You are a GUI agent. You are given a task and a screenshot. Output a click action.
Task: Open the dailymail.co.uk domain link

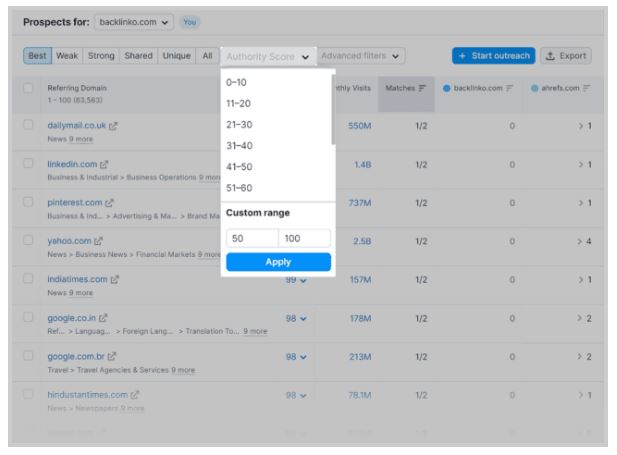77,126
